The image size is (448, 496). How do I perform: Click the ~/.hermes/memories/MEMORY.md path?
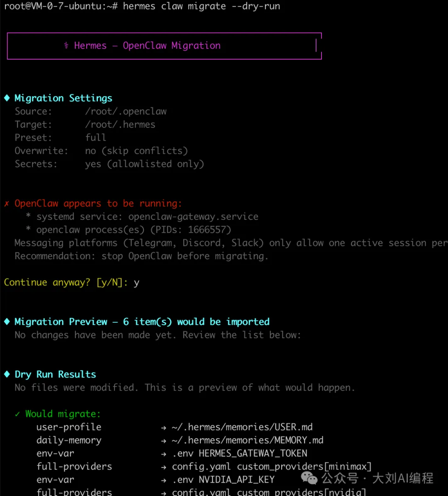click(x=248, y=440)
